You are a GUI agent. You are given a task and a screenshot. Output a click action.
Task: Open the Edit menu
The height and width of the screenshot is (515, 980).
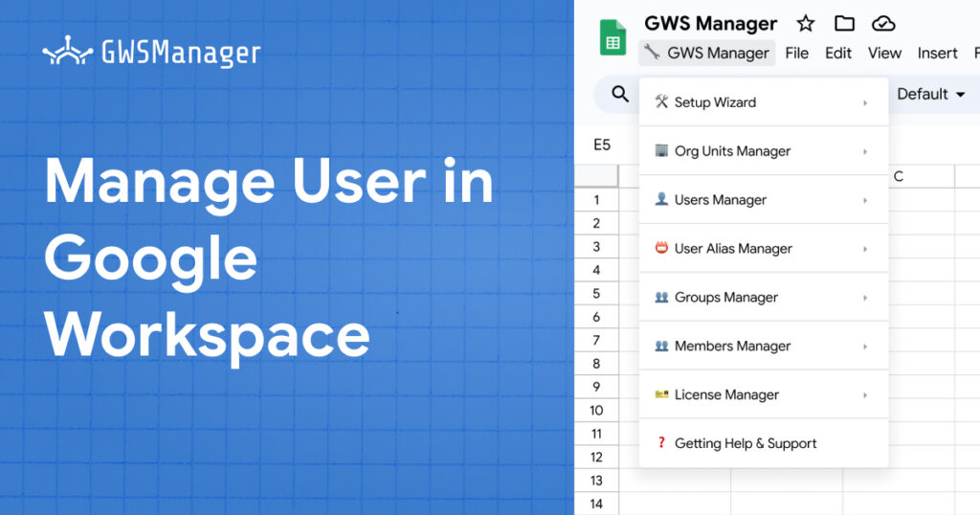pos(838,54)
